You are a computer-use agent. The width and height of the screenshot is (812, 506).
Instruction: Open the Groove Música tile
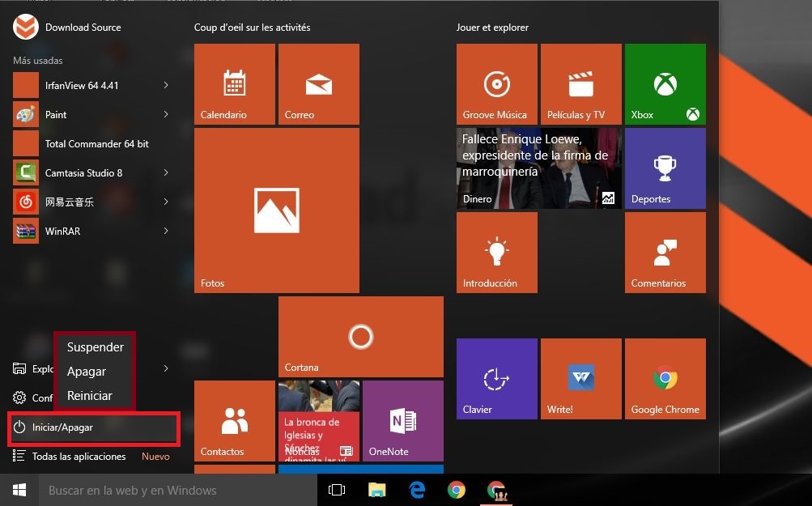496,84
